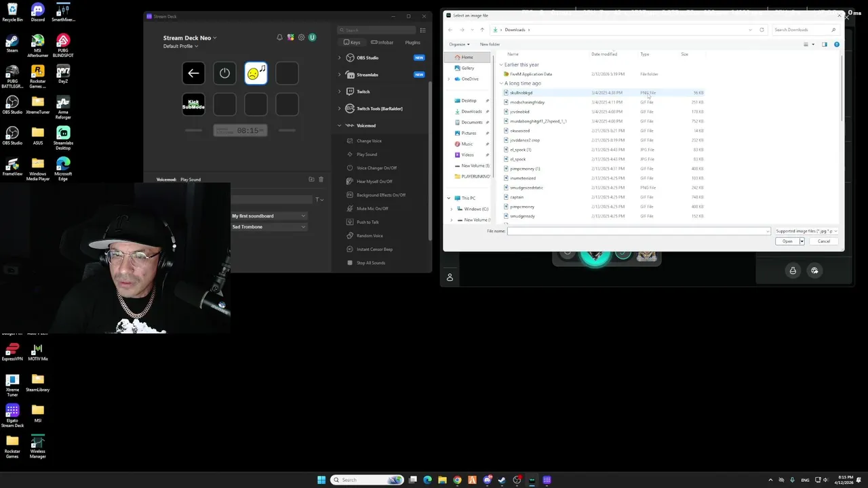The image size is (868, 488).
Task: Open file dialog help icon
Action: (836, 45)
